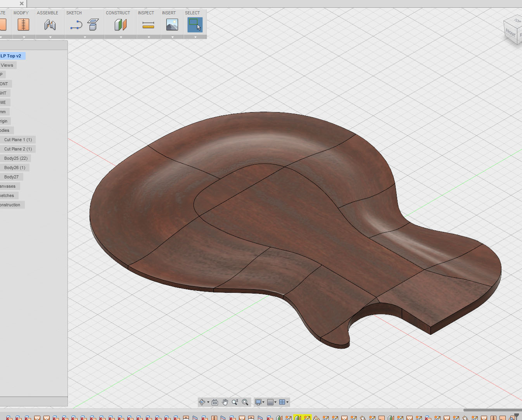Click the FRONT face of the ViewCube
This screenshot has width=522, height=420.
tap(510, 32)
